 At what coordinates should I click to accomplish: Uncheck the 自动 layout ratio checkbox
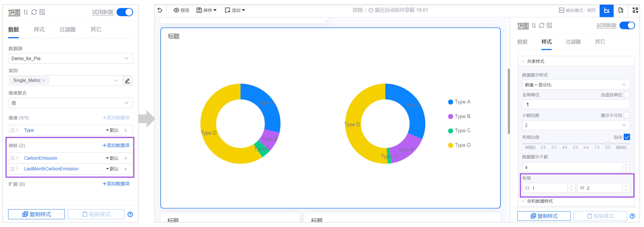point(626,137)
